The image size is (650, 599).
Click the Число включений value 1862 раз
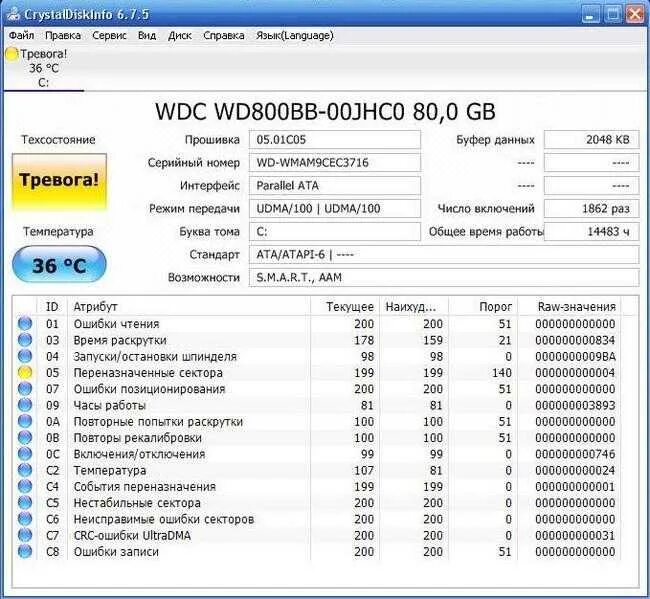[x=592, y=209]
